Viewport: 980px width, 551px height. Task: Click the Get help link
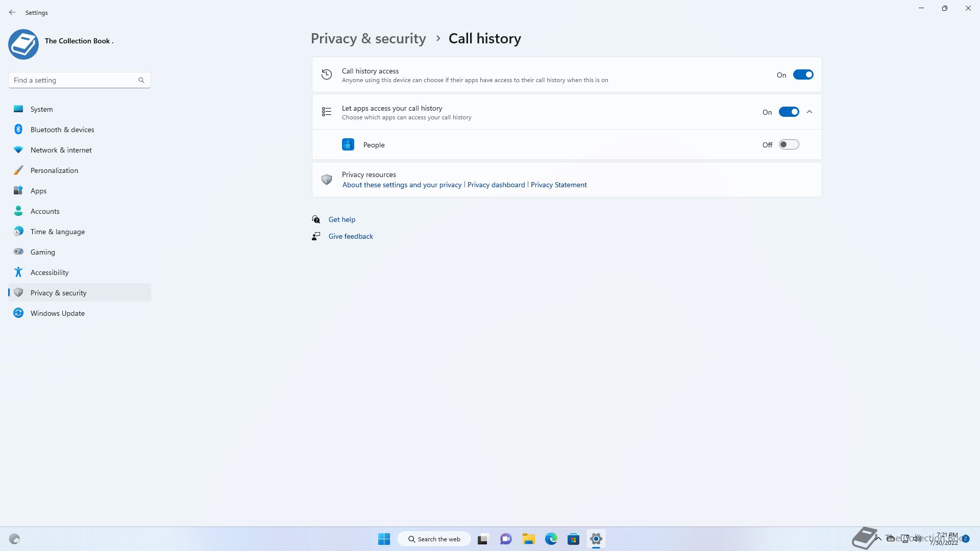[x=341, y=219]
